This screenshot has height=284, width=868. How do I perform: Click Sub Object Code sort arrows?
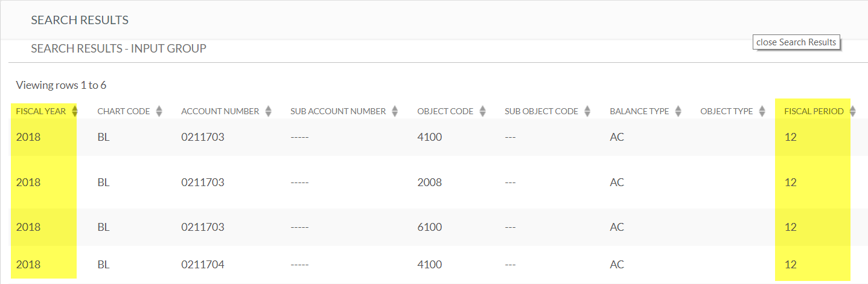[x=587, y=111]
